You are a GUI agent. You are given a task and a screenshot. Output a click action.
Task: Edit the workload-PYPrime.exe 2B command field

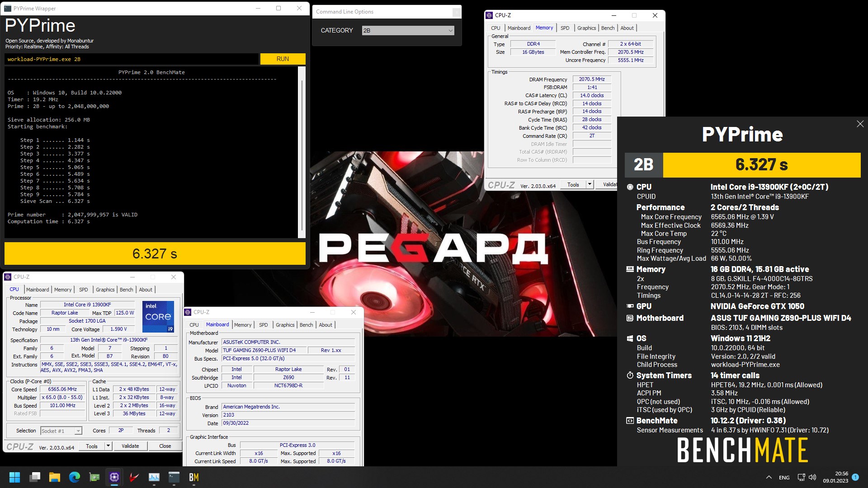[132, 59]
